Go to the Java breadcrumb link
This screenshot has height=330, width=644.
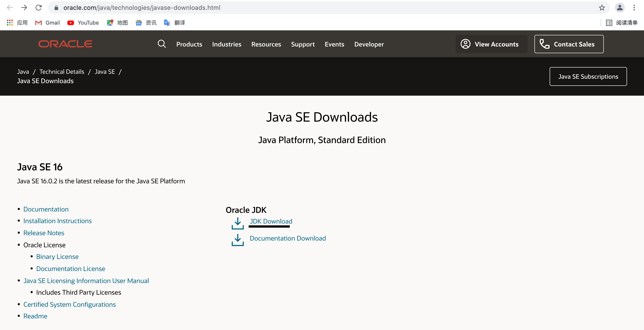coord(23,72)
